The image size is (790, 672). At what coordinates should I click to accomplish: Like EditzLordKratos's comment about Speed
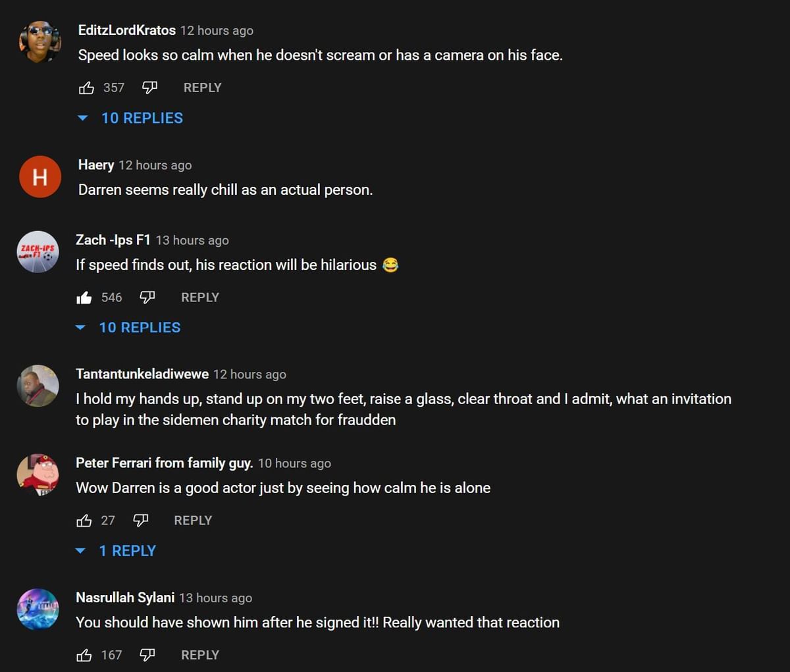coord(87,87)
